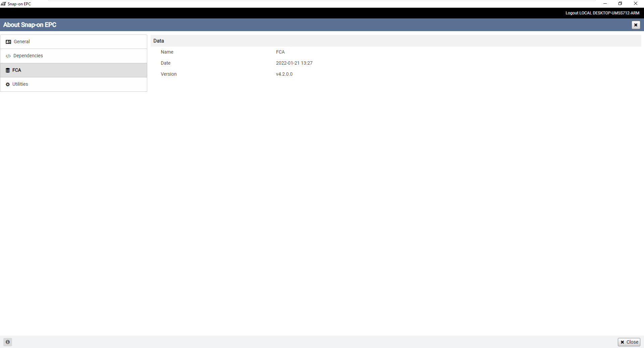Click the Snap-on EPC title bar app icon
Screen dimensions: 644x348
click(3, 4)
